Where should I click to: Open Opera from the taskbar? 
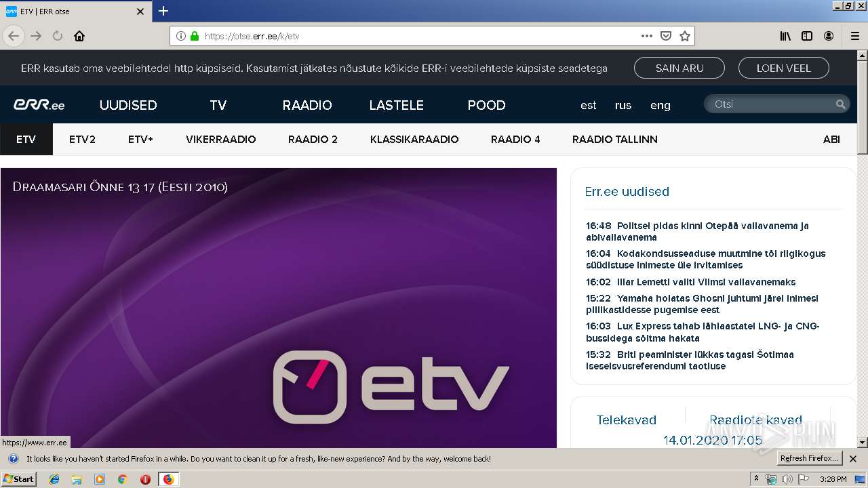click(145, 479)
